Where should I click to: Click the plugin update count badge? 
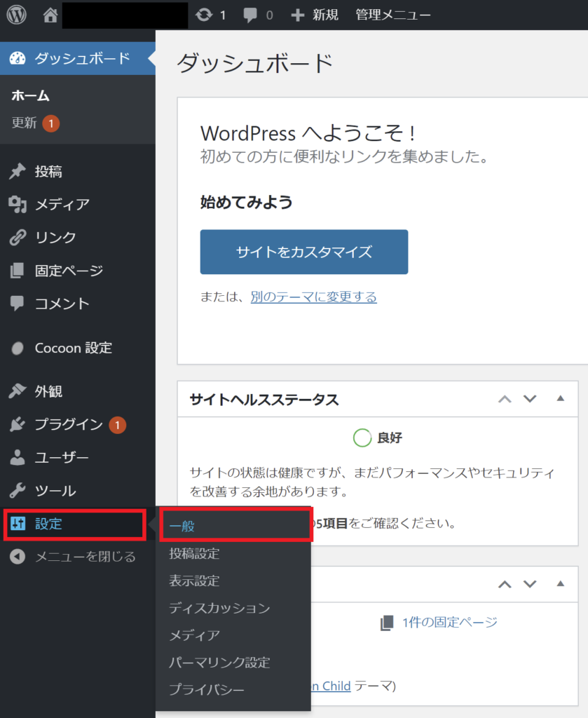(x=118, y=425)
